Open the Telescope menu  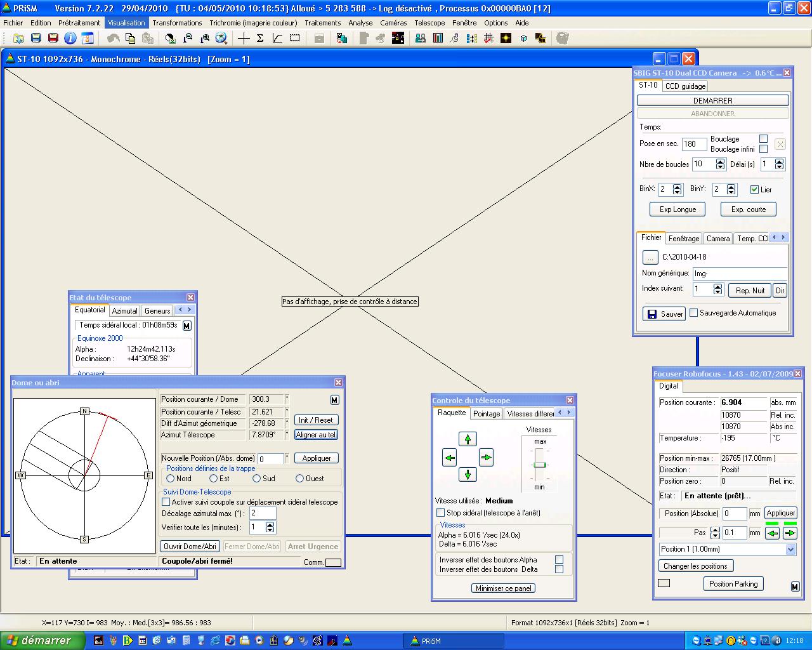429,23
